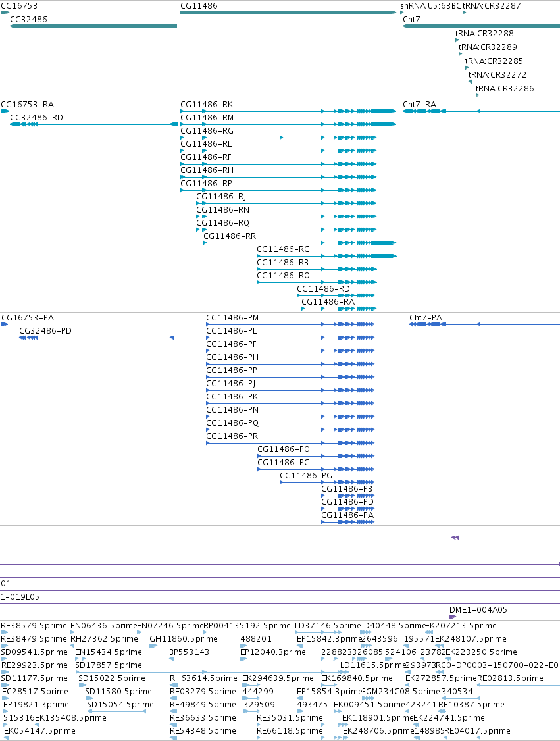Select protein CG11486-PP label
Screen dimensions: 560x741
tap(232, 370)
